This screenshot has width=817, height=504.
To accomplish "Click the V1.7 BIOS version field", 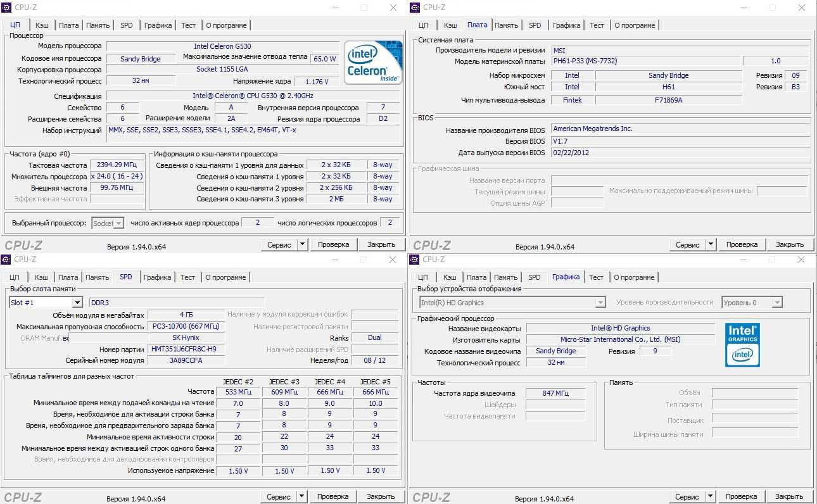I will [680, 141].
